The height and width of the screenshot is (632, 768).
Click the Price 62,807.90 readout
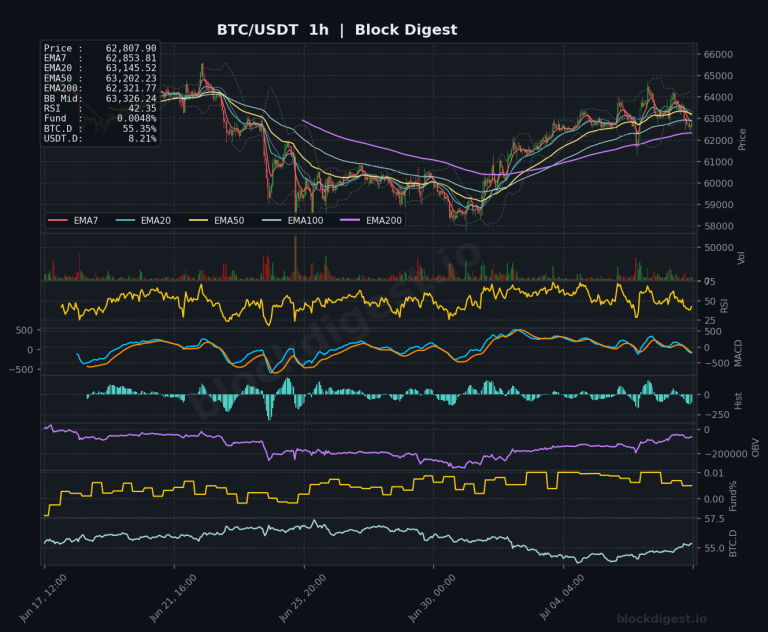100,48
